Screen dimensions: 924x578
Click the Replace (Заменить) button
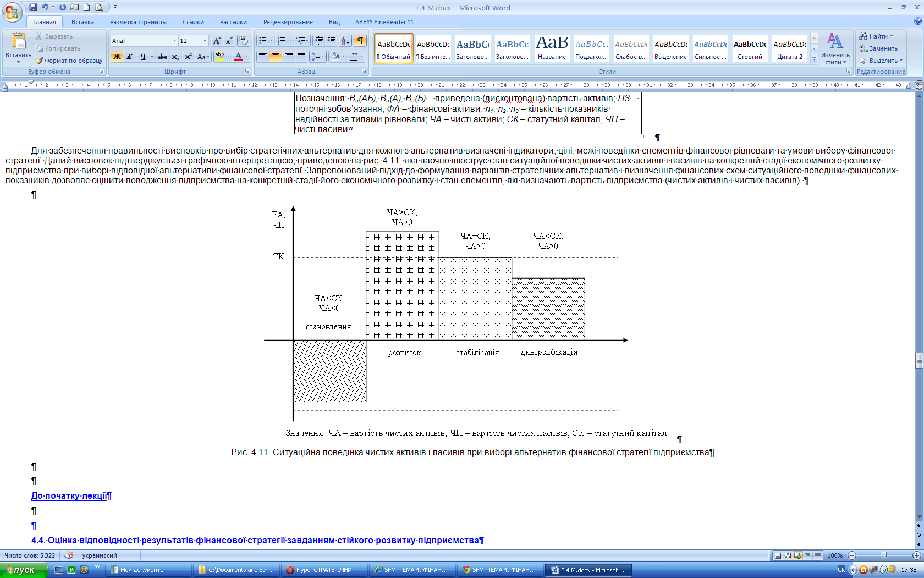click(x=879, y=48)
